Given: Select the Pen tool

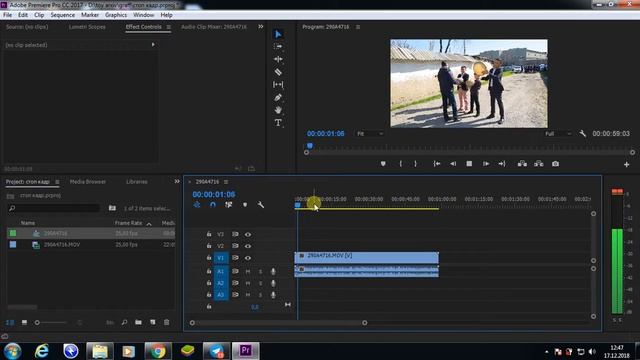Looking at the screenshot, I should coord(278,98).
